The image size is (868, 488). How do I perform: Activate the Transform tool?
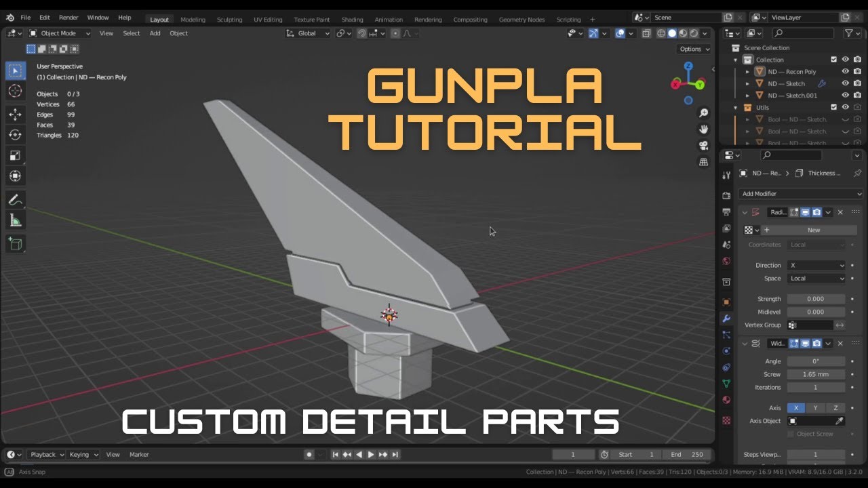(16, 176)
